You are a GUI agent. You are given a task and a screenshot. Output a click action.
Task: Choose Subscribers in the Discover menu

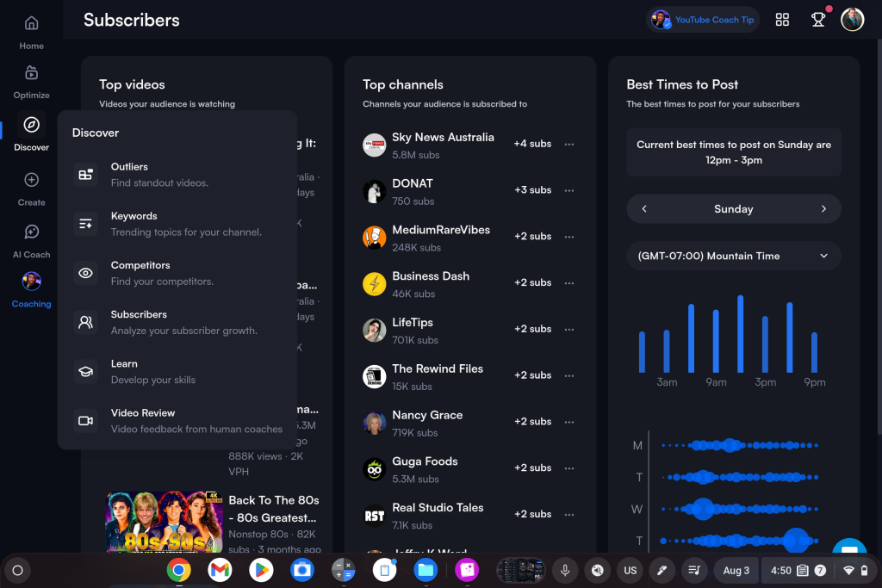(177, 322)
